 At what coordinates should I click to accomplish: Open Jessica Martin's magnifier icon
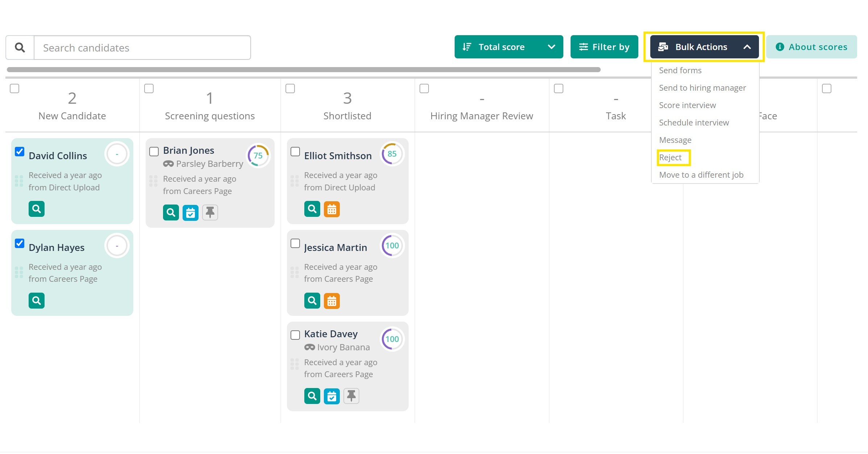click(312, 301)
